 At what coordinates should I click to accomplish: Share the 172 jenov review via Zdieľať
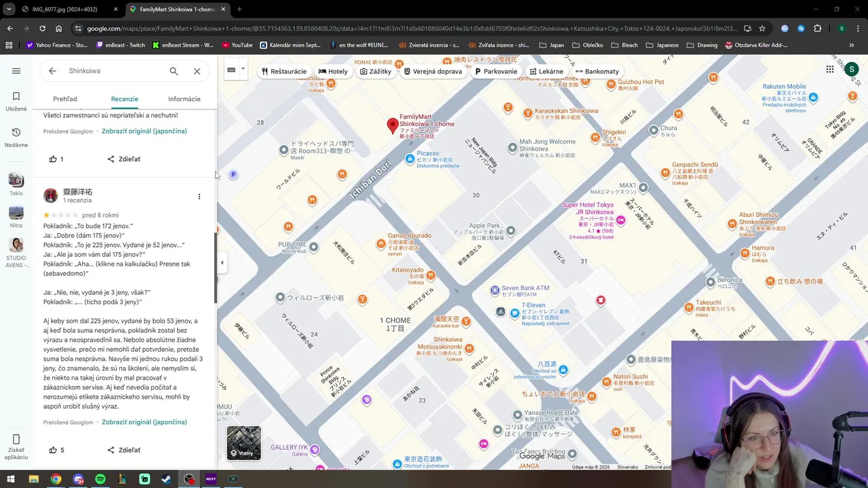[124, 449]
